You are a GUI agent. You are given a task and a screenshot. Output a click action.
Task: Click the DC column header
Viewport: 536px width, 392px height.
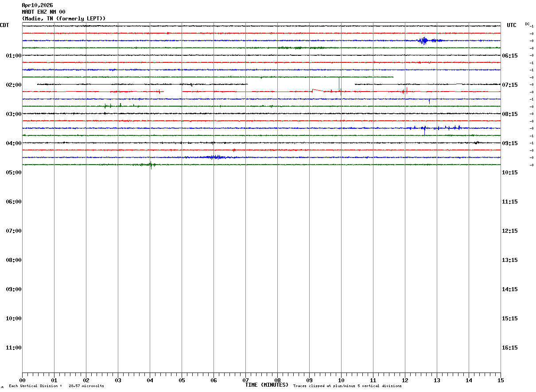click(527, 24)
